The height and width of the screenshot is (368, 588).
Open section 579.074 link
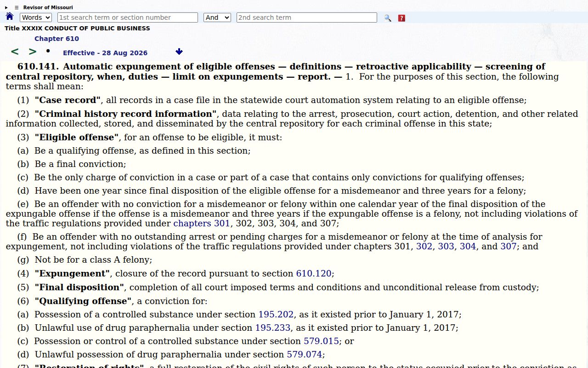pos(305,355)
